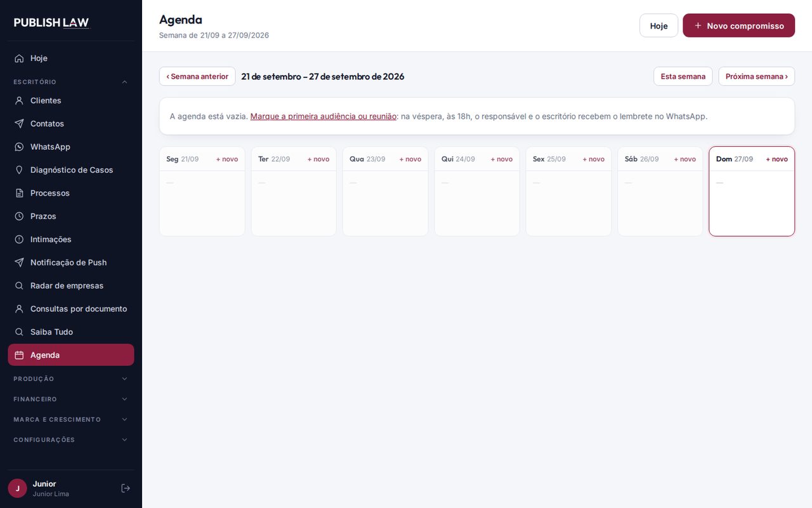Create a Novo compromisso
The image size is (812, 508).
pos(738,25)
